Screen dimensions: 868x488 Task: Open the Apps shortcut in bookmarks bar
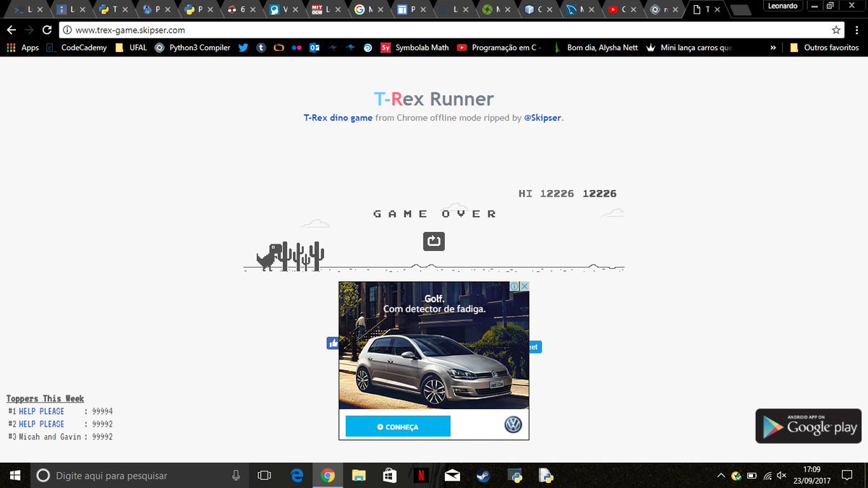click(x=22, y=48)
